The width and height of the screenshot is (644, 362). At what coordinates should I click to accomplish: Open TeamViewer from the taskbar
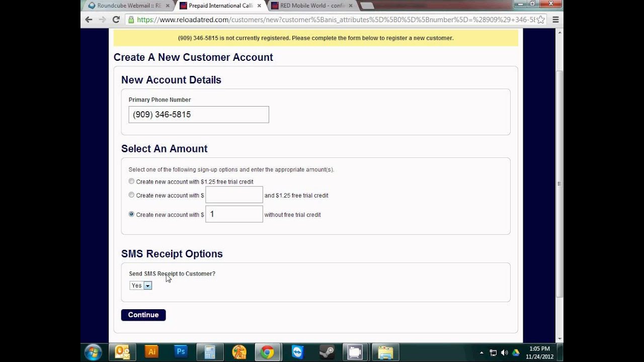297,352
